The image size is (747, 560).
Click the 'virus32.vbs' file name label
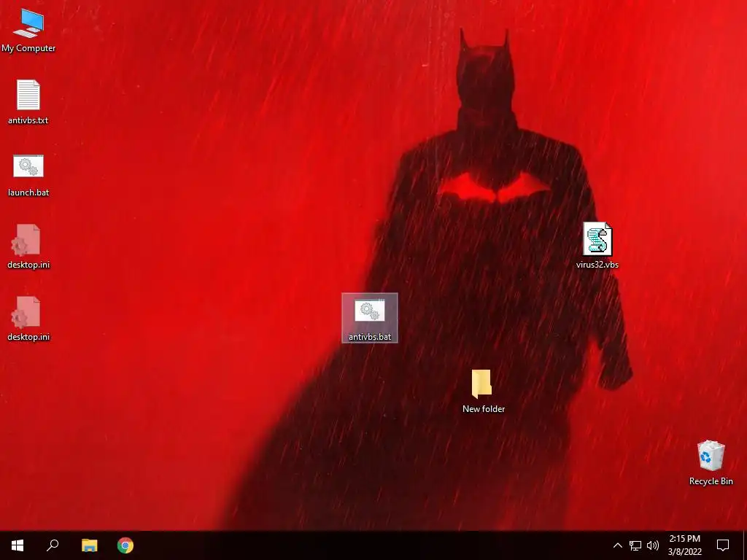click(x=597, y=264)
